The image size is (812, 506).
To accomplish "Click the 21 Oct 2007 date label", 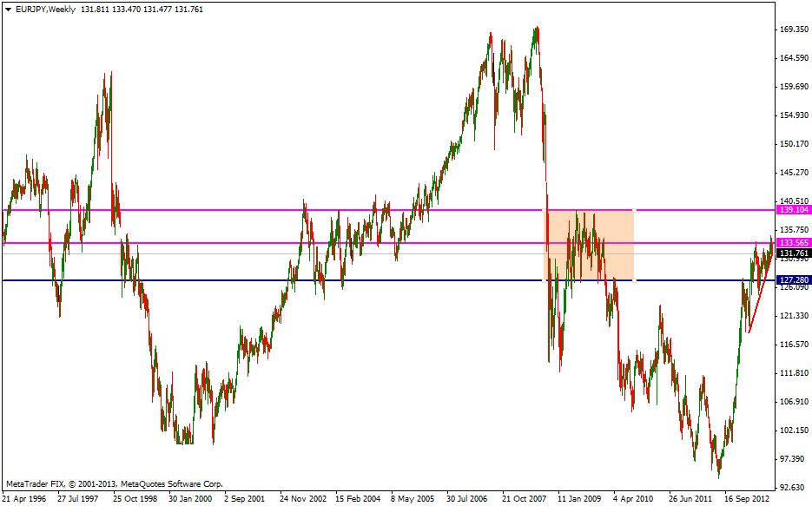I will coord(523,499).
